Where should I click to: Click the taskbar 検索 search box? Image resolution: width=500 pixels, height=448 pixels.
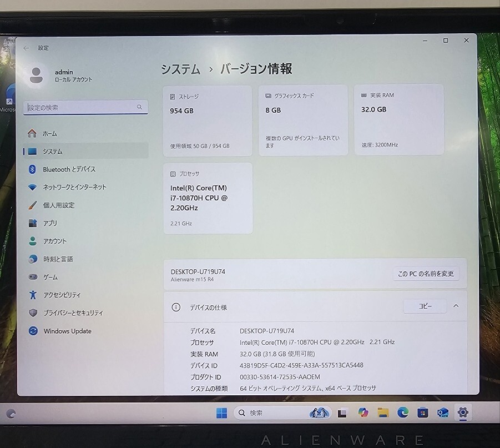282,413
